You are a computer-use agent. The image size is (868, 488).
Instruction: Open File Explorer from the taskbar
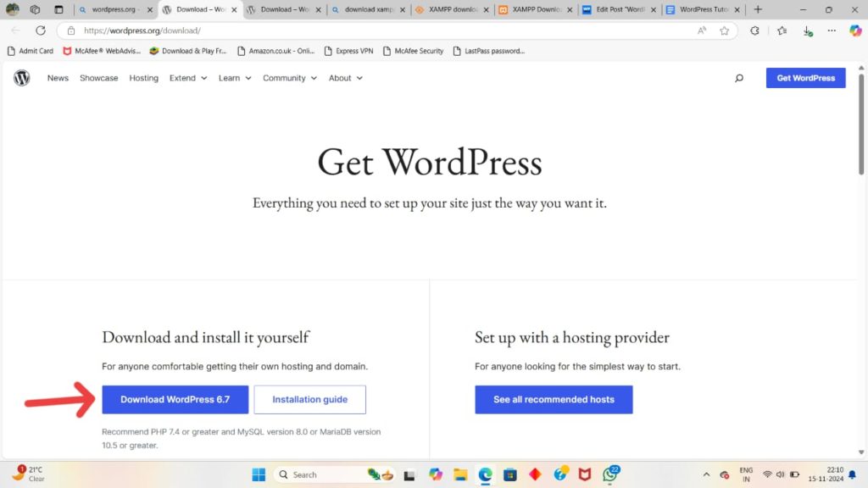tap(460, 474)
